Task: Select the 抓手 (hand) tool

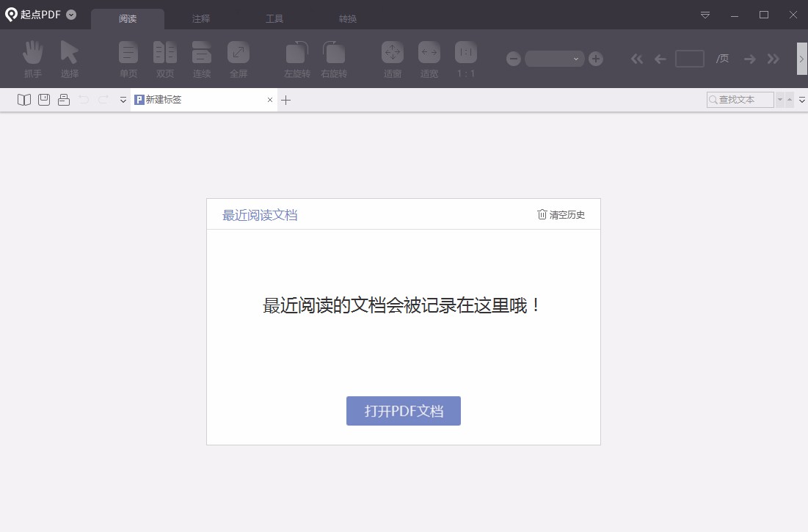Action: 32,58
